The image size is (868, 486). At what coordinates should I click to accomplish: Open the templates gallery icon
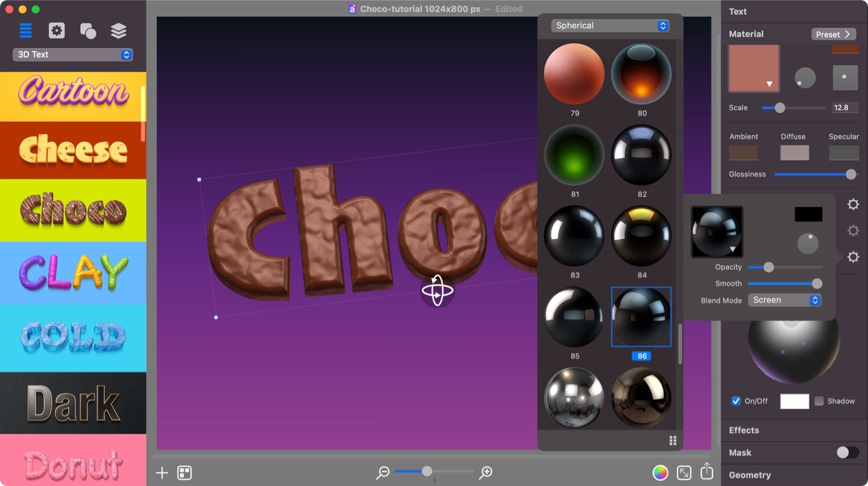pyautogui.click(x=184, y=473)
